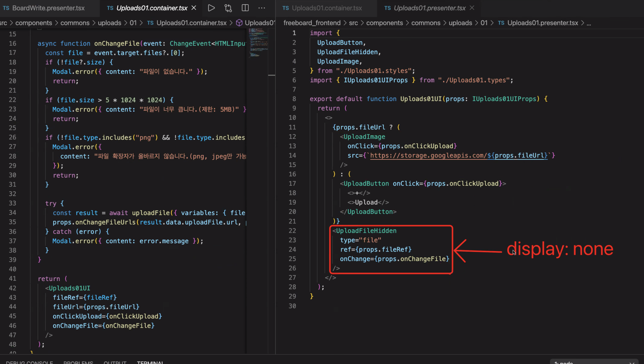Expand 'uploads' breadcrumb in right editor

[x=460, y=23]
